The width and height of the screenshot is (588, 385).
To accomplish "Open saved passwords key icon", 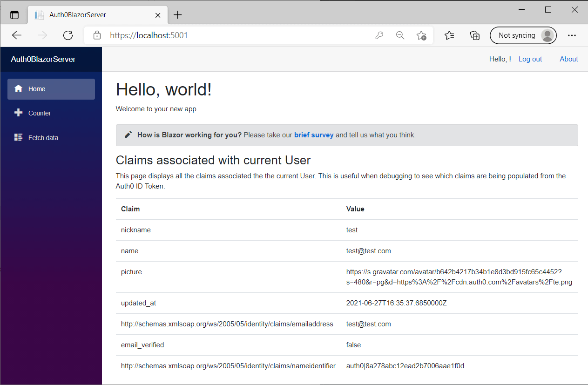I will (x=379, y=35).
